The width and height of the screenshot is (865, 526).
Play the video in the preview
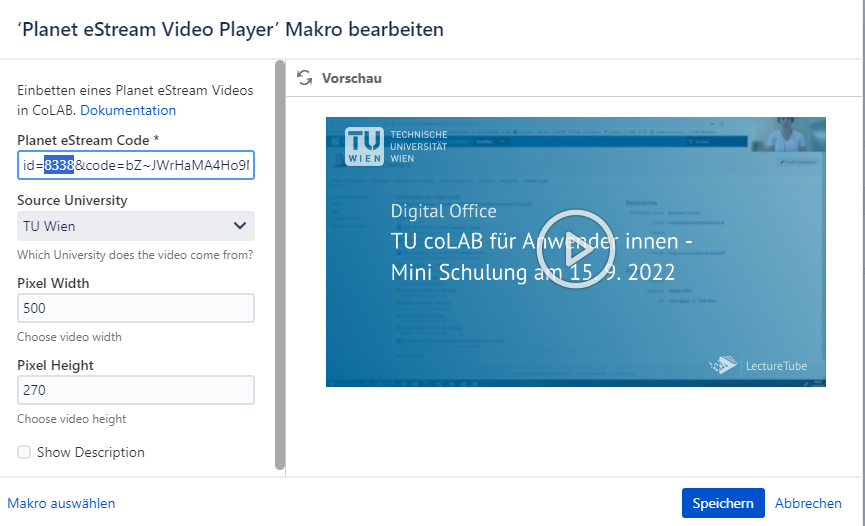pyautogui.click(x=575, y=249)
